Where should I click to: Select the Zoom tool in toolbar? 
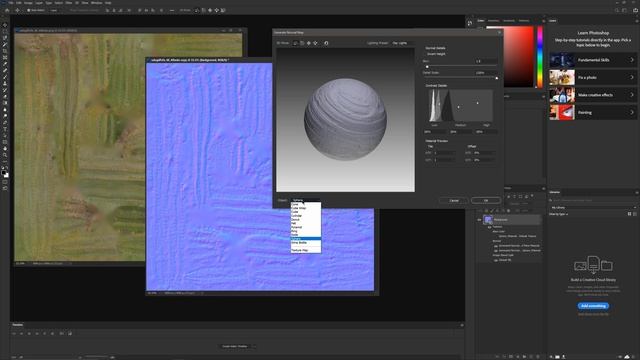click(5, 155)
